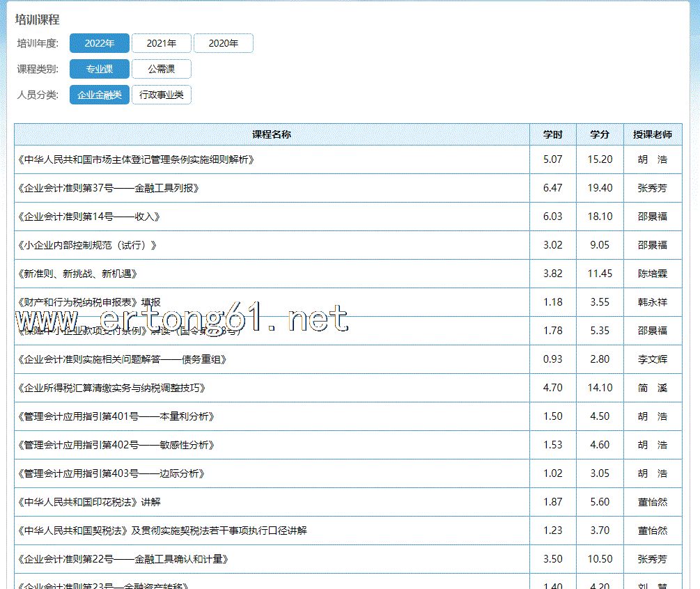Click the 授课老师 column header

pos(652,134)
